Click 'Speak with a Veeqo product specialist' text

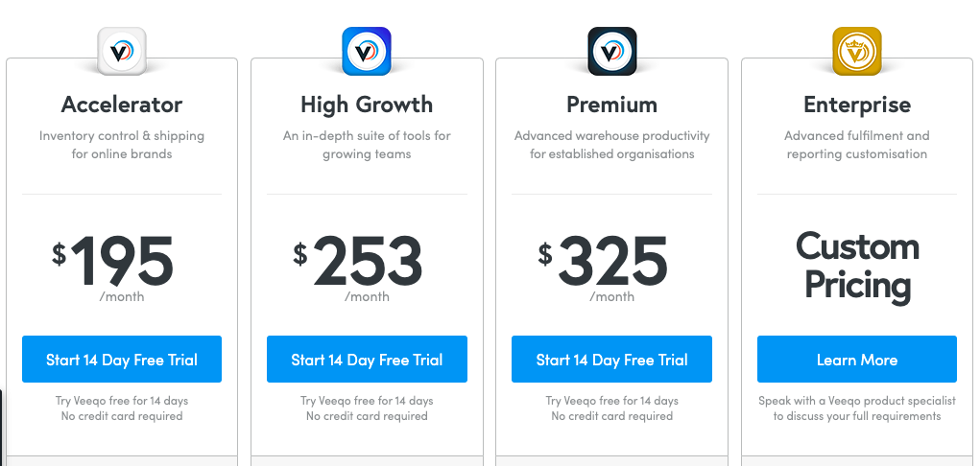tap(857, 401)
